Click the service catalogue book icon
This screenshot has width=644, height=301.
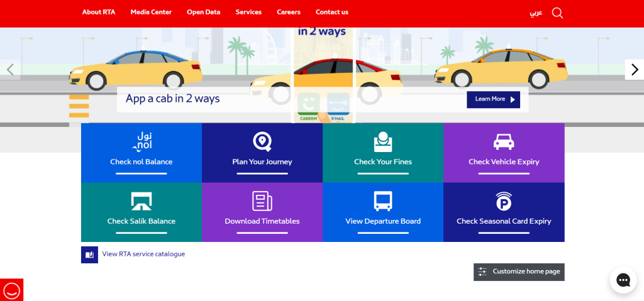tap(89, 254)
